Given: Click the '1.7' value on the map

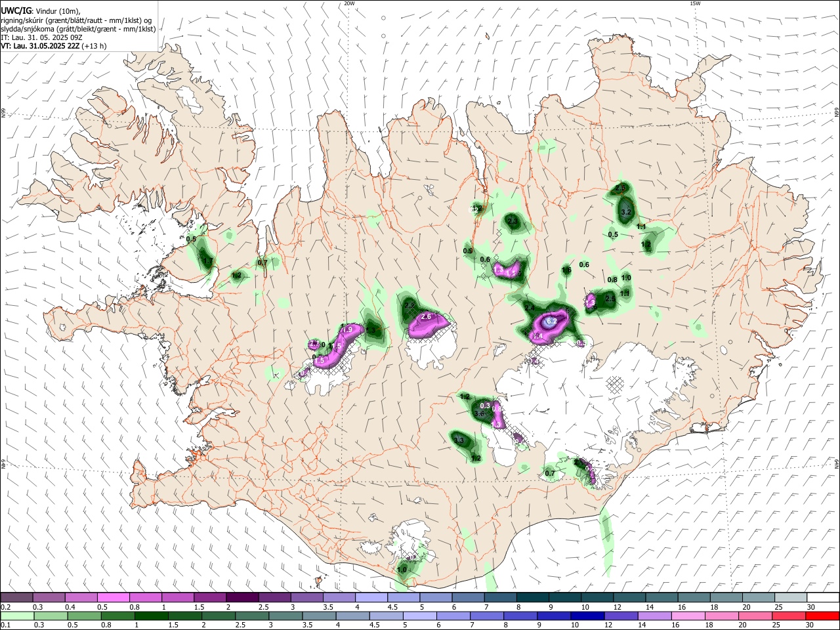Looking at the screenshot, I should point(208,261).
